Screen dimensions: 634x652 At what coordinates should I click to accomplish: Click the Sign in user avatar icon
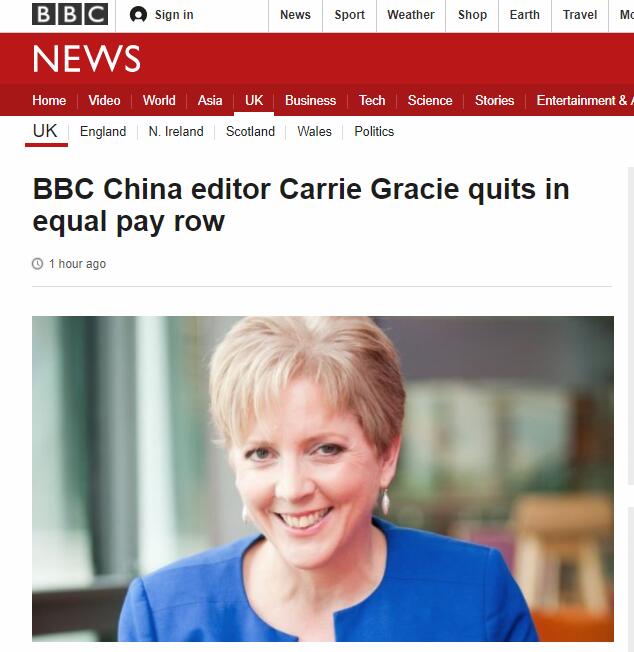point(138,15)
